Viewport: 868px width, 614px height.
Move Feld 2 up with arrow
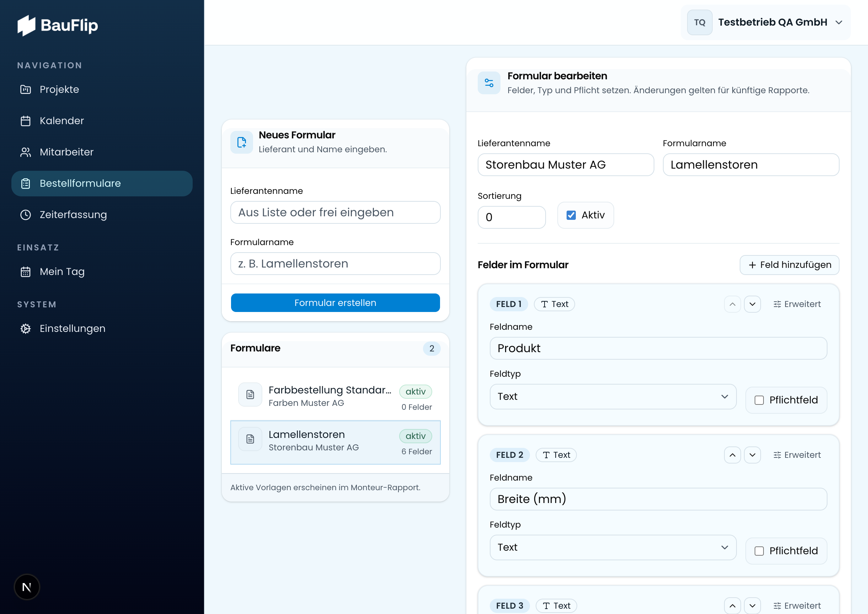[x=732, y=455]
